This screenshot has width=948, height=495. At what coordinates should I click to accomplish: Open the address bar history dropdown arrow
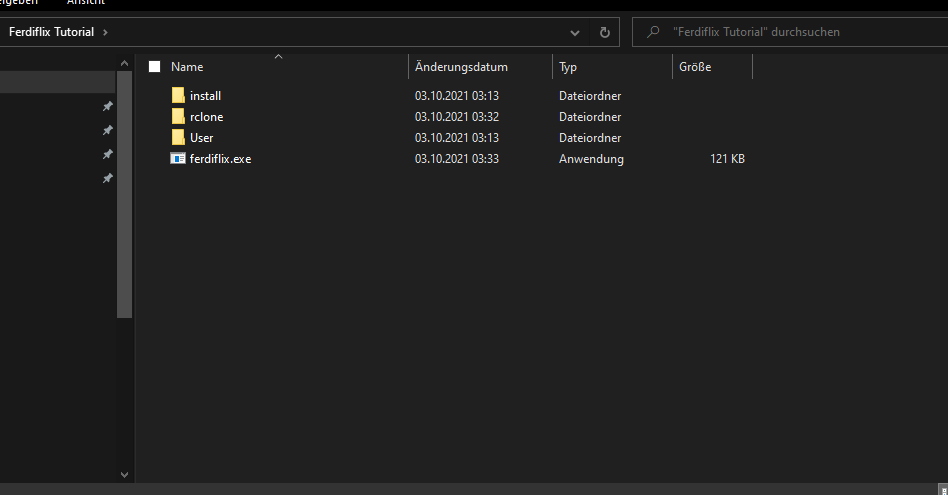coord(574,32)
